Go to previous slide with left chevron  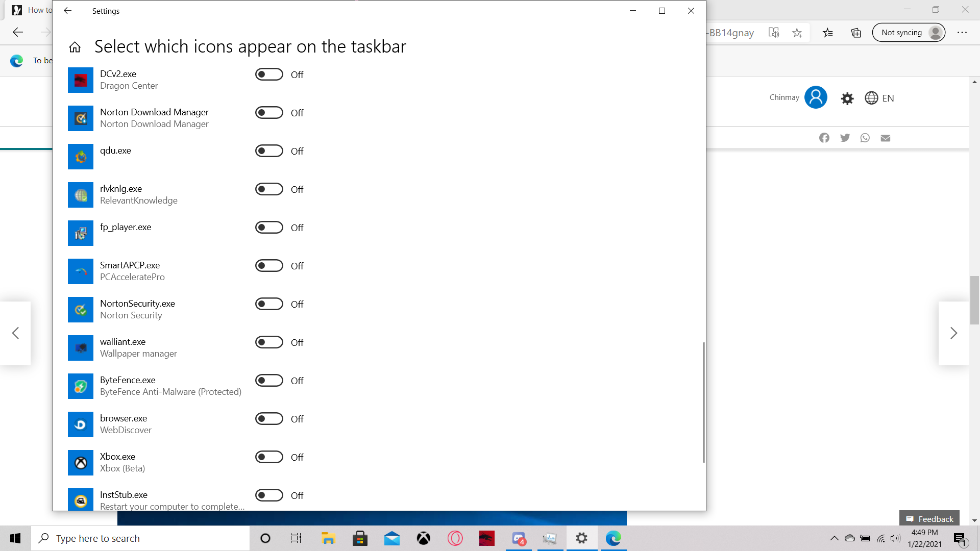15,333
